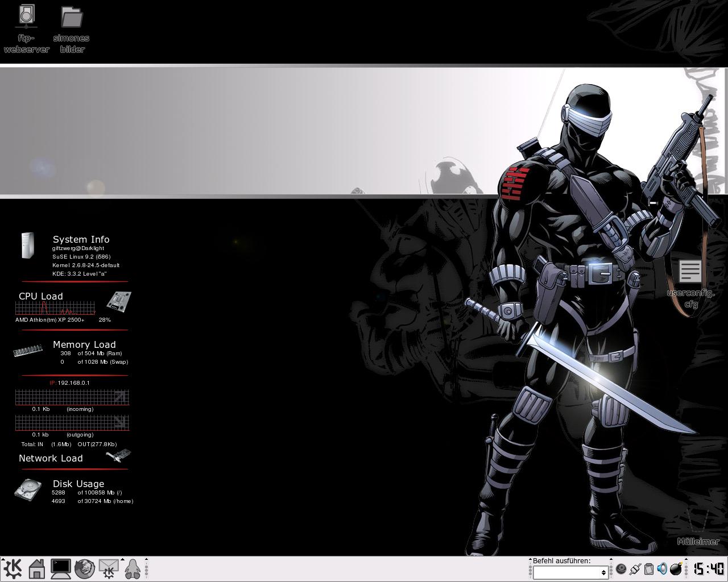Click the network plug tray icon
The image size is (728, 582).
635,569
